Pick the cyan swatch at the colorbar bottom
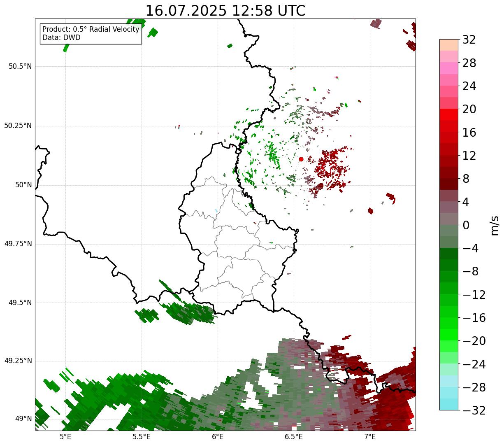Viewport: 504px width, 445px height. pyautogui.click(x=449, y=404)
